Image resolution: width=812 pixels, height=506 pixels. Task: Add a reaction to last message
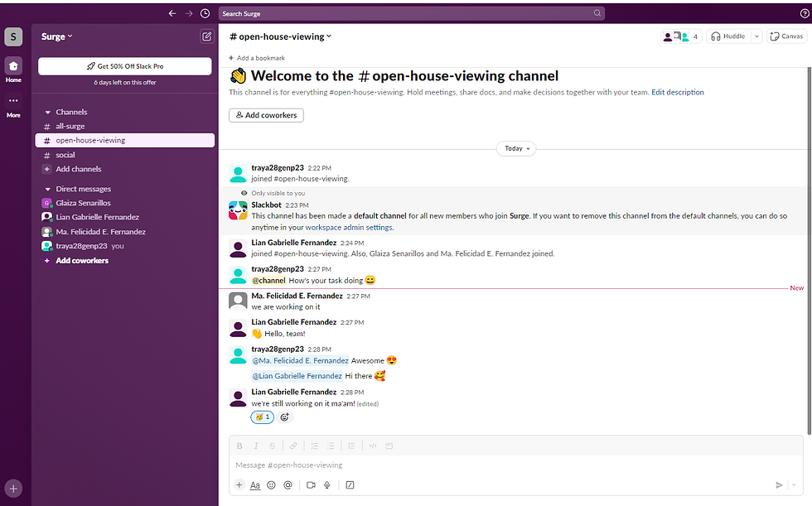(x=284, y=417)
